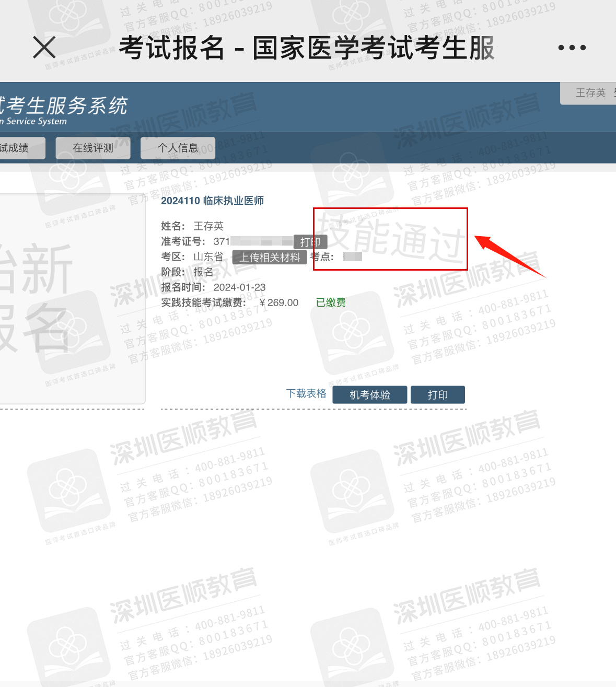The width and height of the screenshot is (616, 687).
Task: Click the page title 考试报名 - 国家医学考试考生服
Action: 307,48
